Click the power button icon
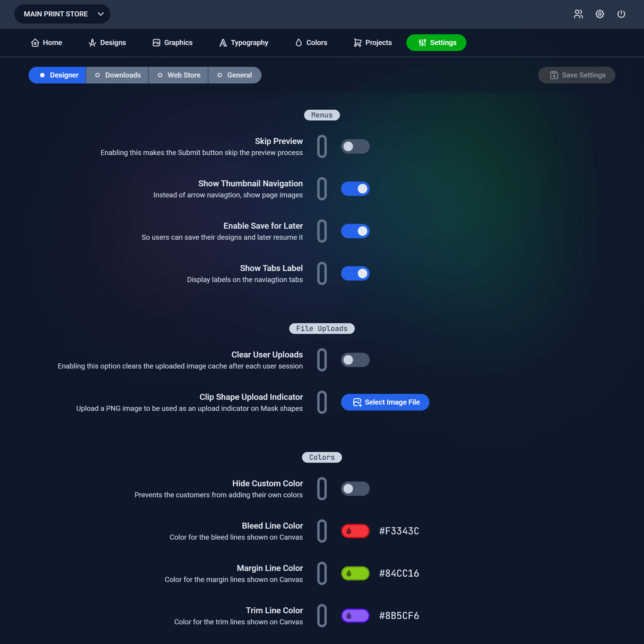 pyautogui.click(x=621, y=14)
